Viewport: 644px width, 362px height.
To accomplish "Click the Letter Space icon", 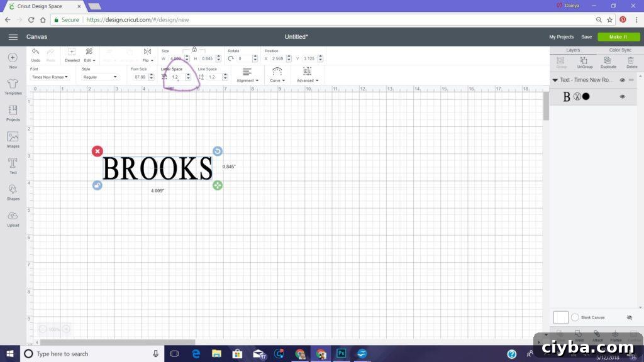I will [164, 77].
